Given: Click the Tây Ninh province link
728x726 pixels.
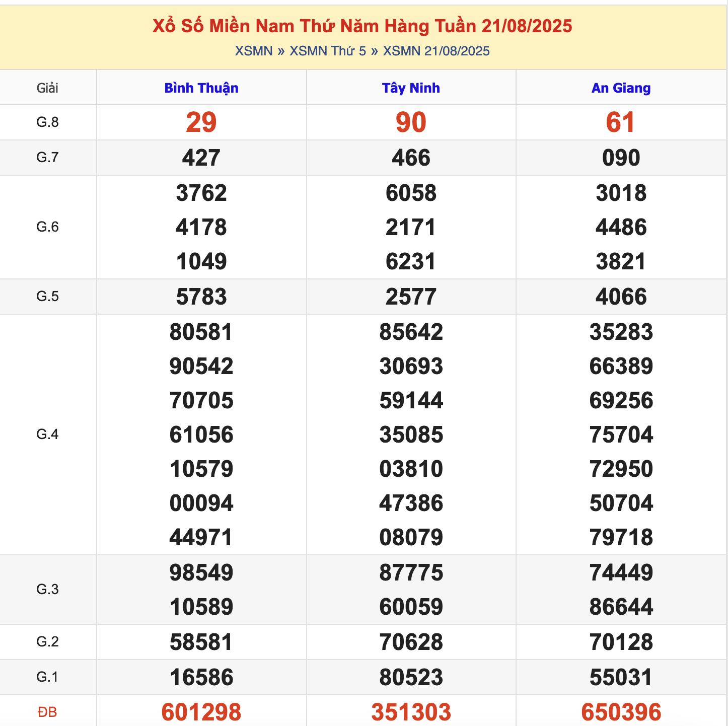Looking at the screenshot, I should point(411,88).
